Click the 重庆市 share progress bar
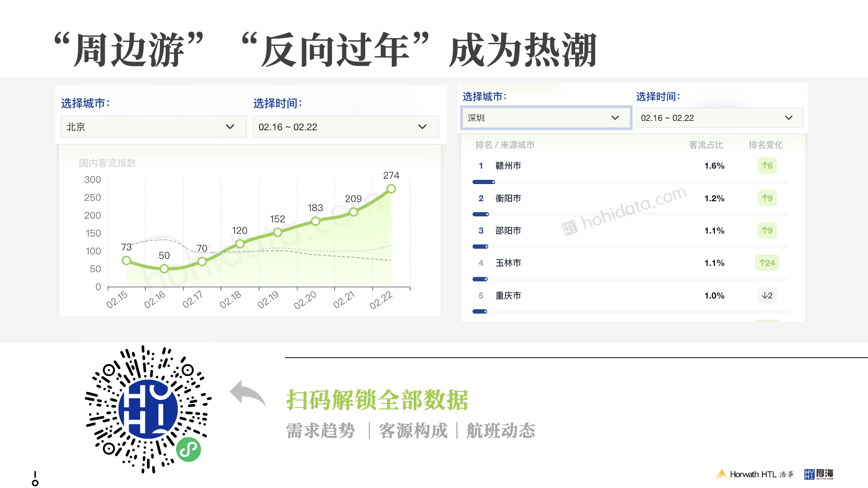Image resolution: width=868 pixels, height=488 pixels. click(x=630, y=311)
